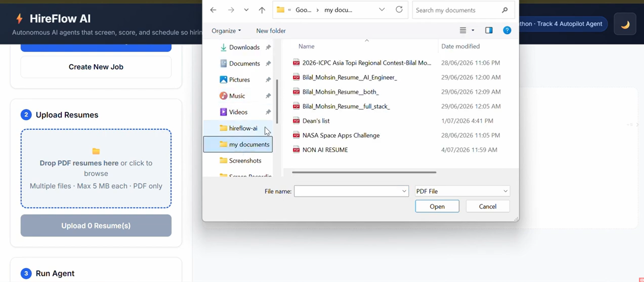Unpin Videos using its pin icon

point(268,112)
